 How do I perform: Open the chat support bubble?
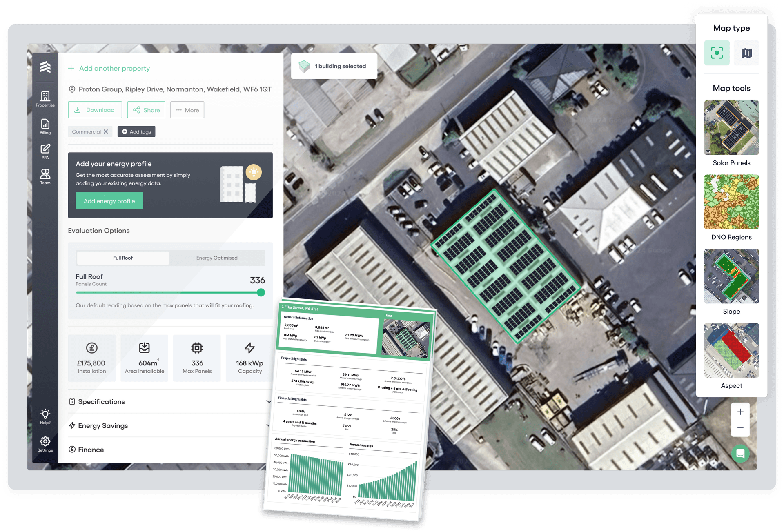[740, 454]
